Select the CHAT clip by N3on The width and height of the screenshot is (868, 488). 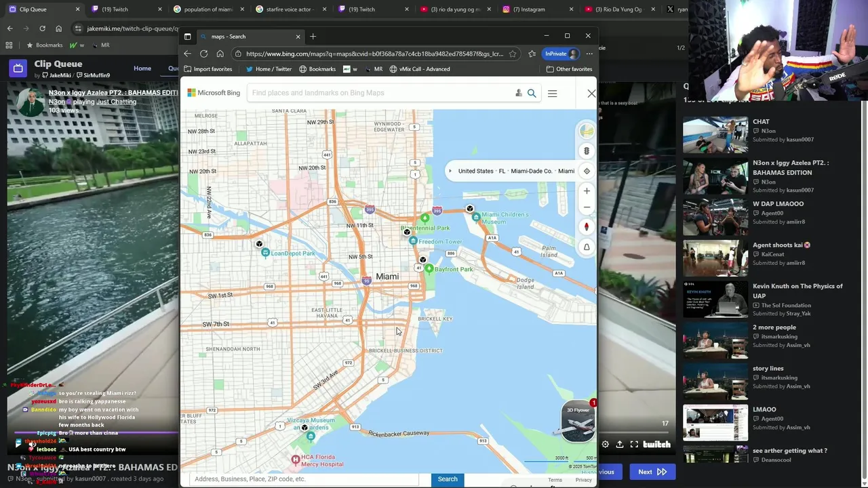[x=715, y=135]
